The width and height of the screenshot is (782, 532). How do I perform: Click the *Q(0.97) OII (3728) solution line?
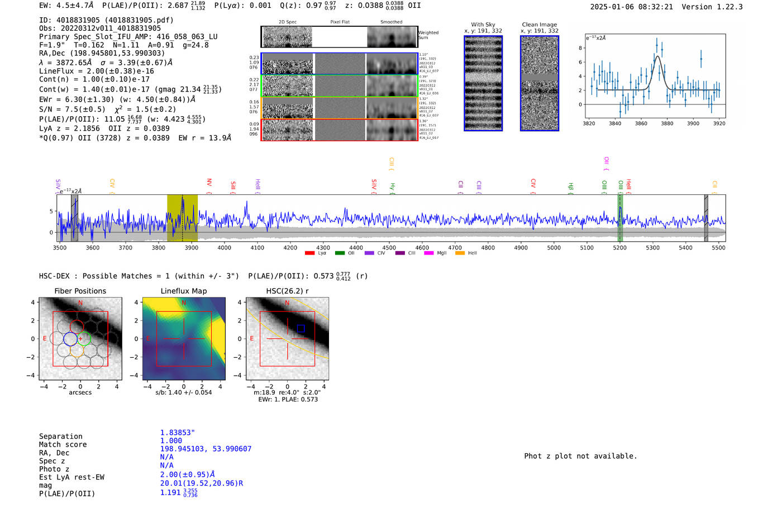135,138
